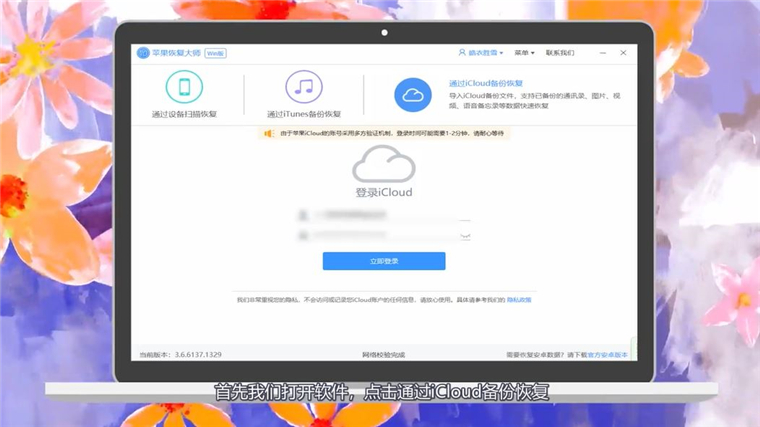Click the speaker notice icon

[x=269, y=133]
